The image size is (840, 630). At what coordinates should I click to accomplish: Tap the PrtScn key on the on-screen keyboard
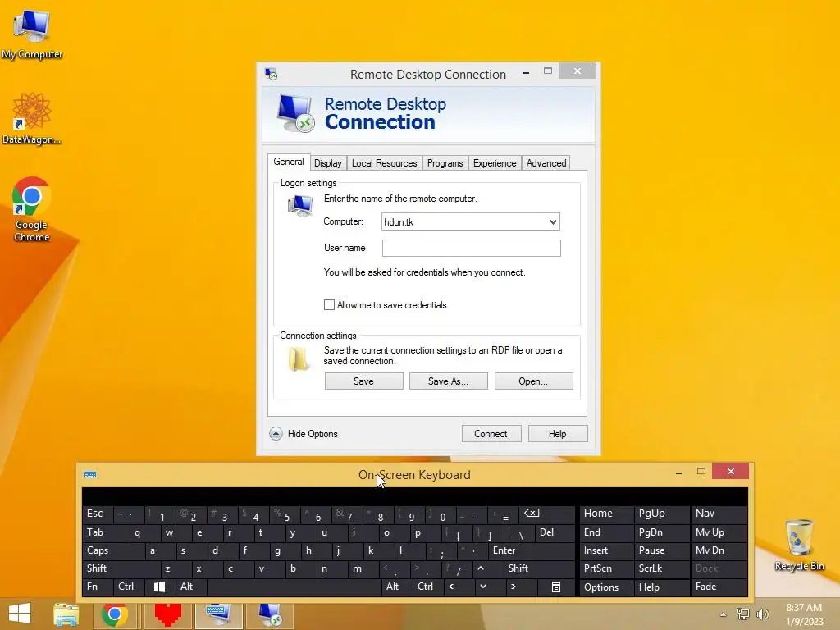607,568
